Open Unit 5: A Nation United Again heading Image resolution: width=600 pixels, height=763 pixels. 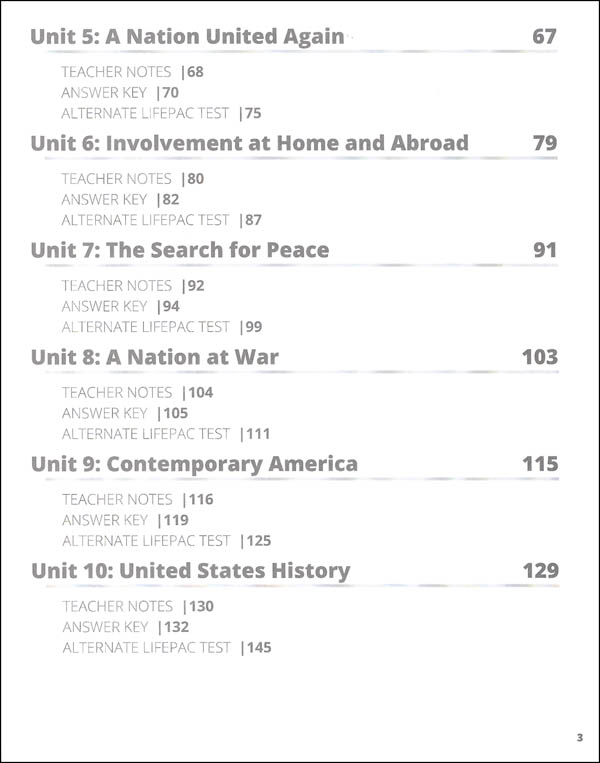[187, 37]
